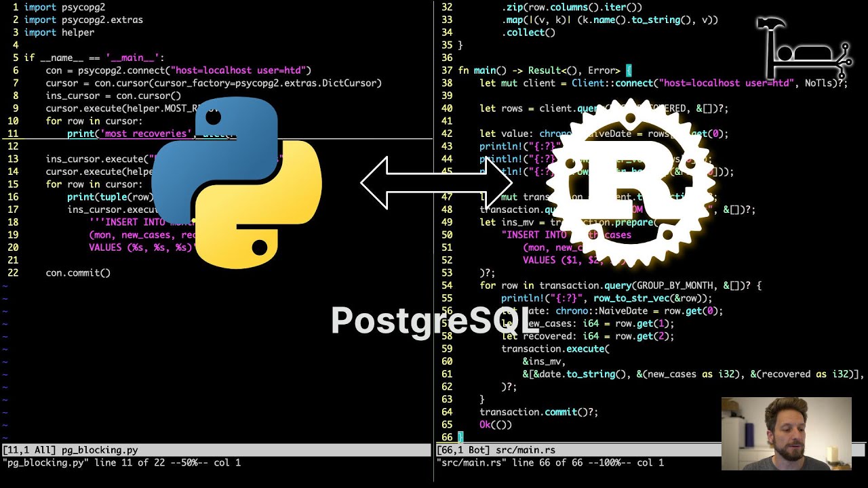
Task: Click the 'import psycopg2' line 1
Action: point(64,7)
